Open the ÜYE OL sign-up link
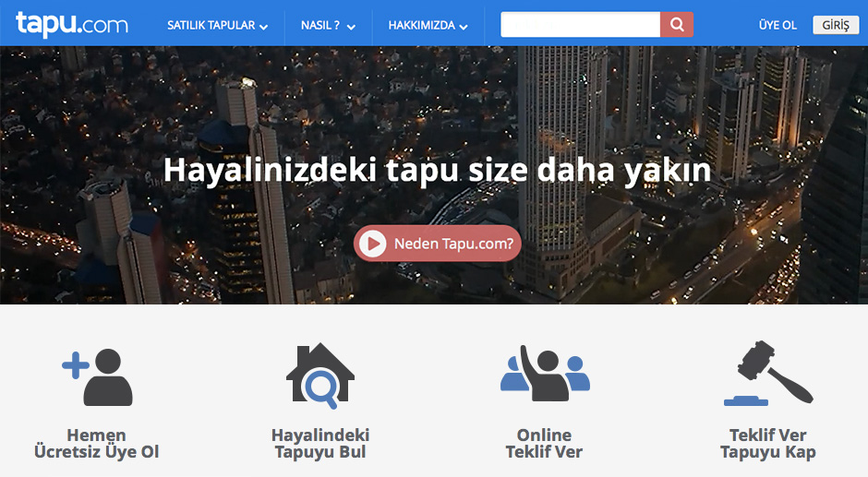868x477 pixels. point(778,26)
